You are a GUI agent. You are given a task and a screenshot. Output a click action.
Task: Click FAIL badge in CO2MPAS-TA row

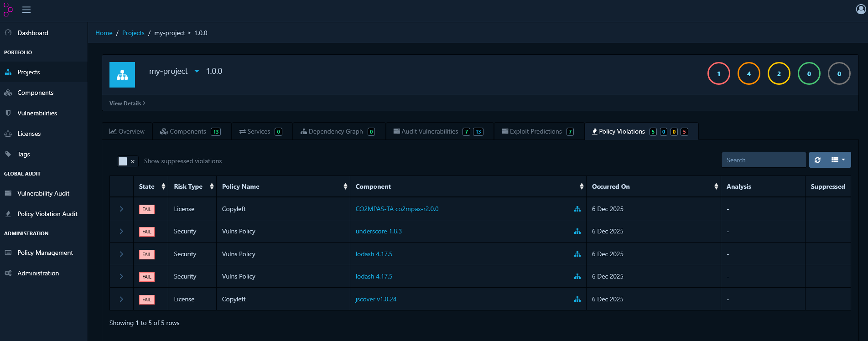147,209
